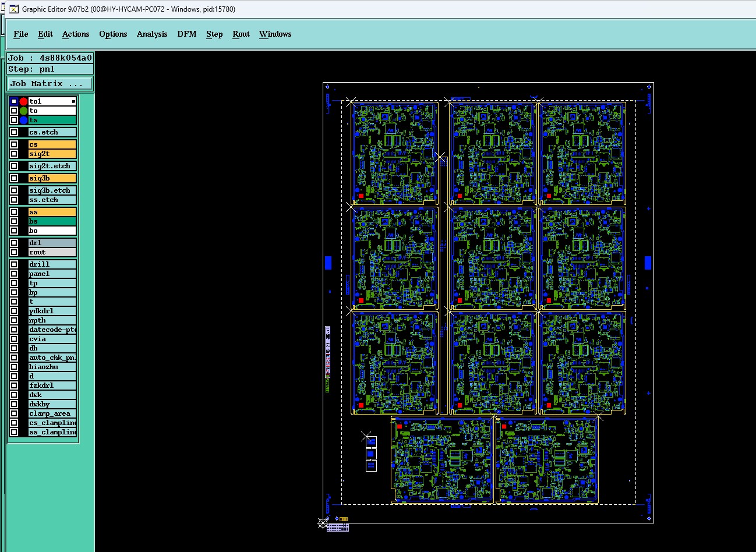Open the Step menu
This screenshot has width=756, height=552.
[x=214, y=34]
